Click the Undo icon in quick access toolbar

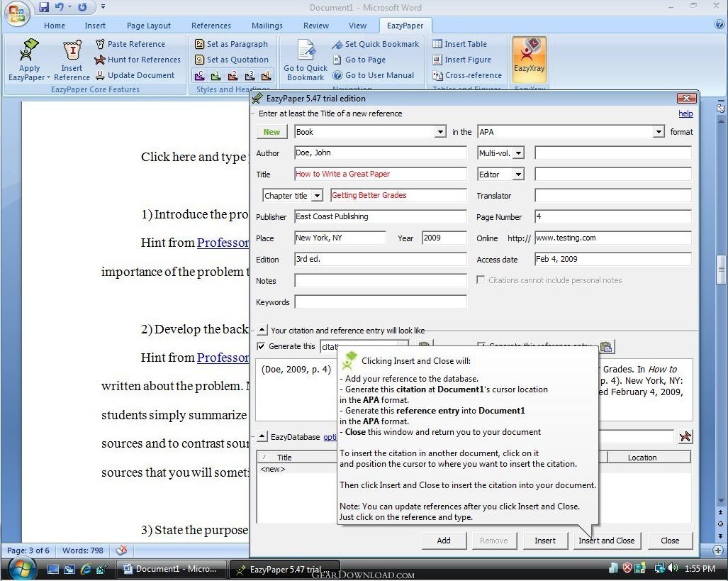click(60, 7)
